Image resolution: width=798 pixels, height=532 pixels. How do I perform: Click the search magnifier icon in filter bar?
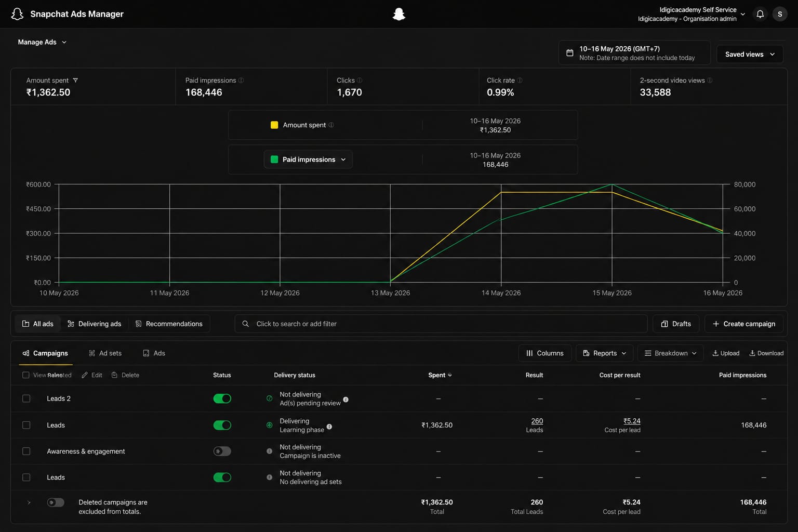(246, 324)
